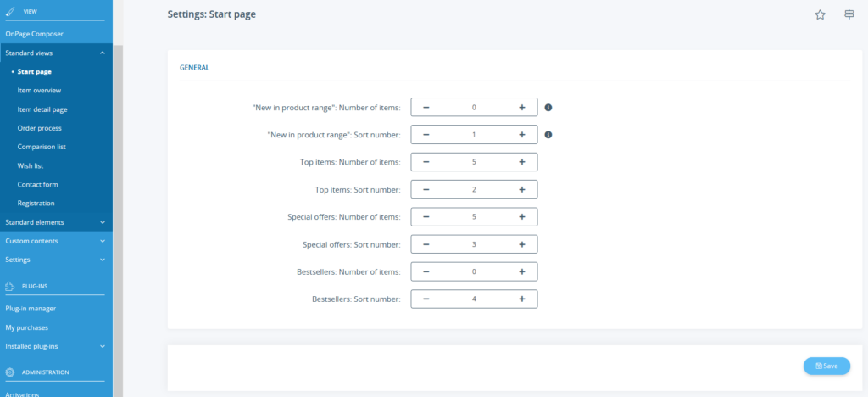The width and height of the screenshot is (868, 397).
Task: Click the Special offers Sort number value field
Action: (x=474, y=244)
